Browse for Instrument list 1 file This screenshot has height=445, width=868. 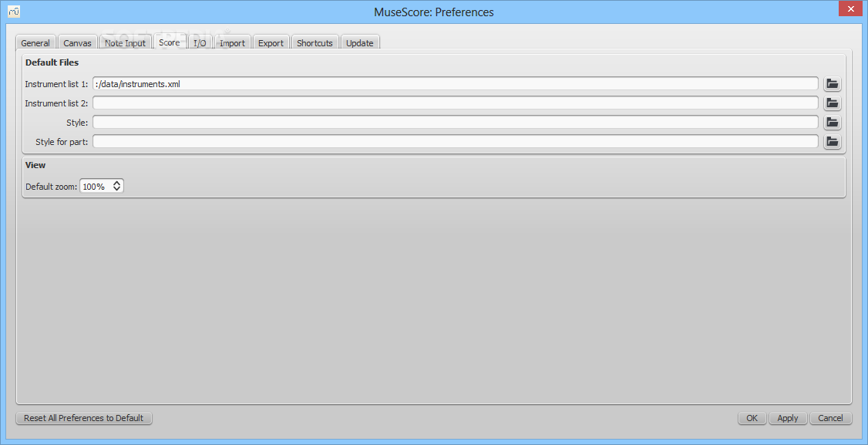(x=832, y=84)
